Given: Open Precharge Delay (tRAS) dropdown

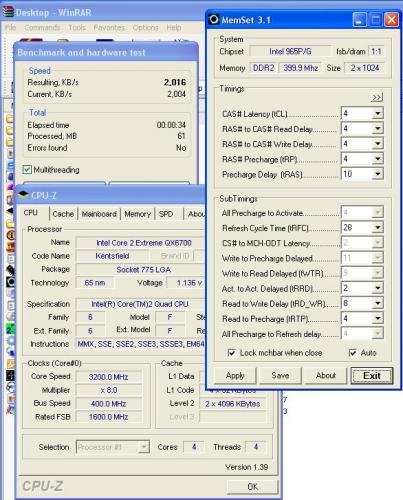Looking at the screenshot, I should (377, 174).
